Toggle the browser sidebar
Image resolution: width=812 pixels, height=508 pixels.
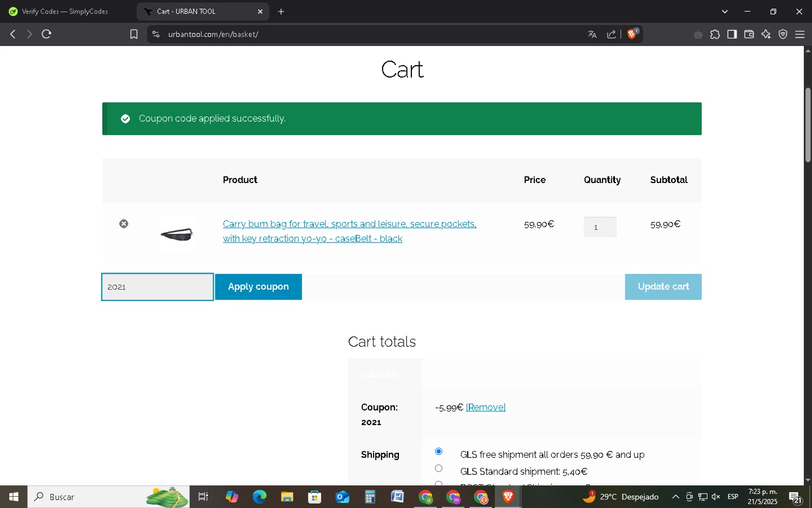[x=732, y=34]
